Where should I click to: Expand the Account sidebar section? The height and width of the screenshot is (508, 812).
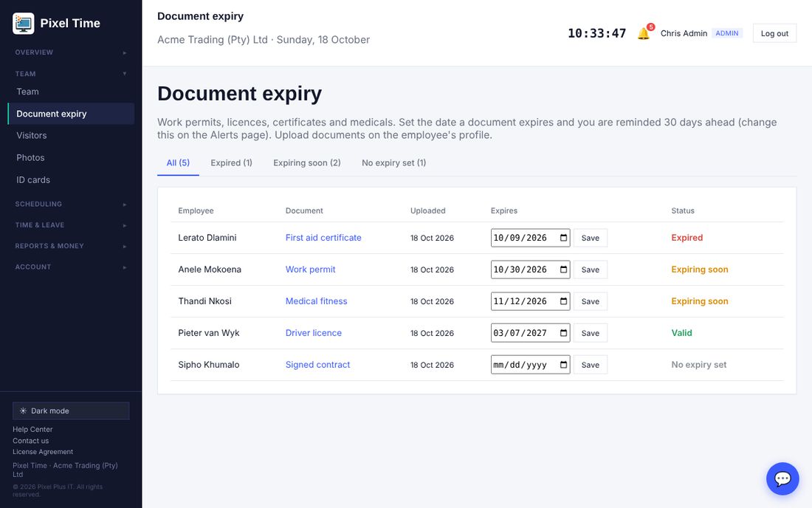[x=71, y=267]
